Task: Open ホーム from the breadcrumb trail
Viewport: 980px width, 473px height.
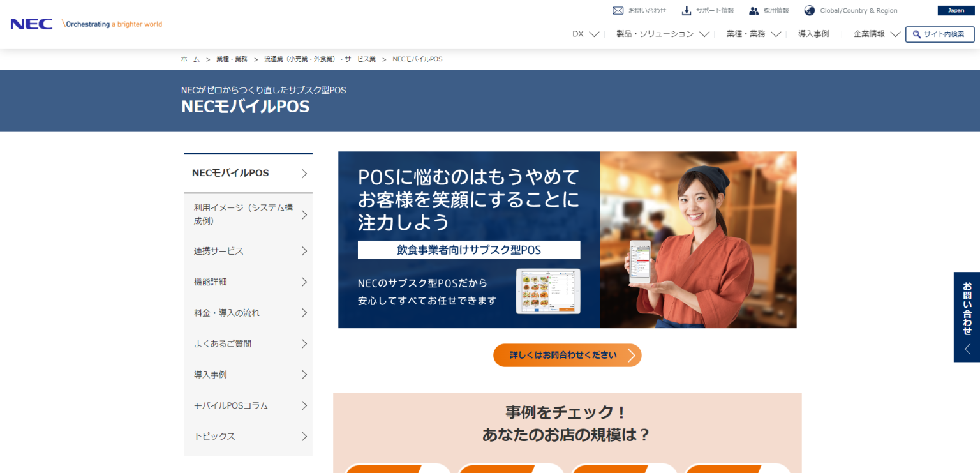Action: 189,58
